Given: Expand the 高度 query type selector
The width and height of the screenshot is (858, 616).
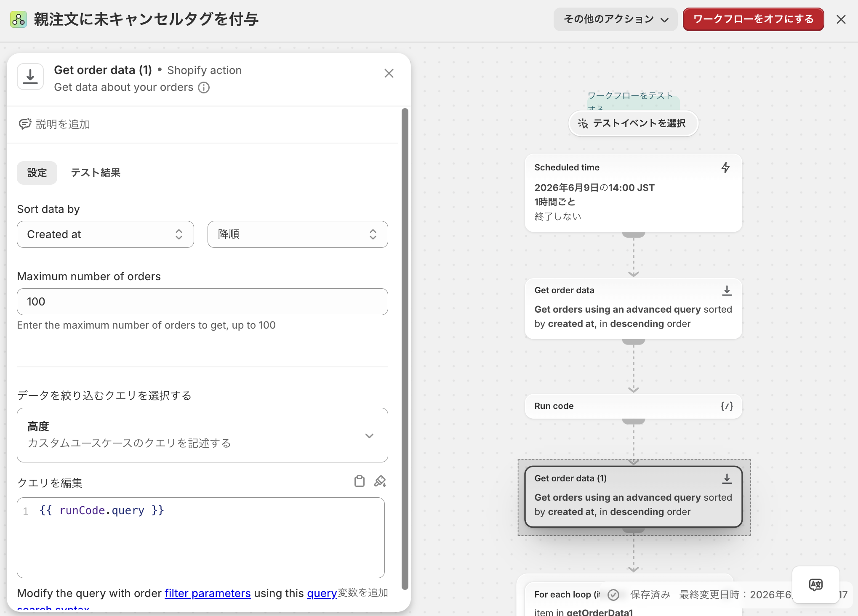Looking at the screenshot, I should point(203,435).
